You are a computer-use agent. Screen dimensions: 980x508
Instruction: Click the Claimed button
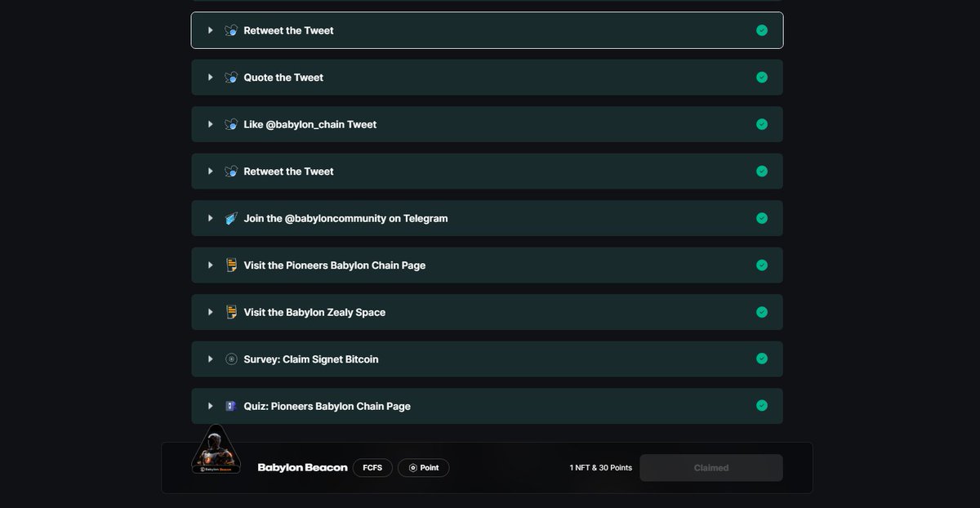(711, 468)
